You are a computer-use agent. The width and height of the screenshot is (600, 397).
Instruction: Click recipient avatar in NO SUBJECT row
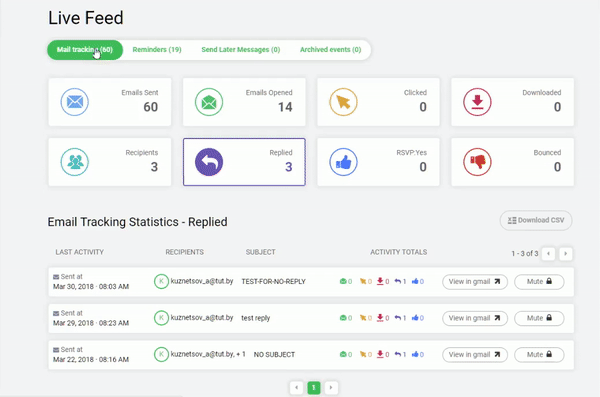point(161,354)
